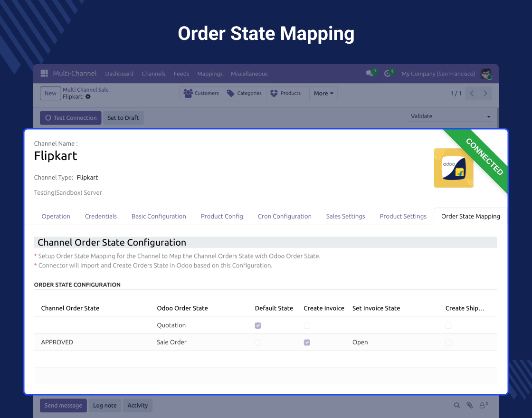The image size is (532, 418).
Task: Open the user avatar menu
Action: pos(486,74)
